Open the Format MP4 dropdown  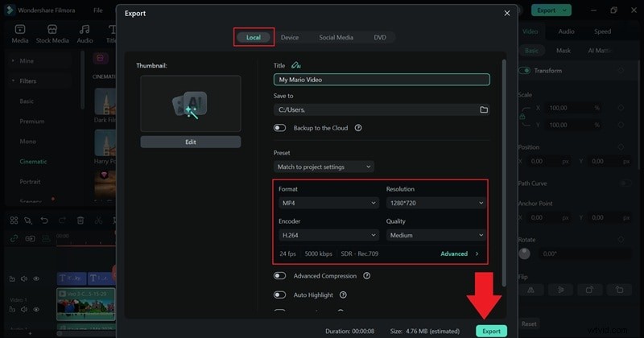pos(328,203)
